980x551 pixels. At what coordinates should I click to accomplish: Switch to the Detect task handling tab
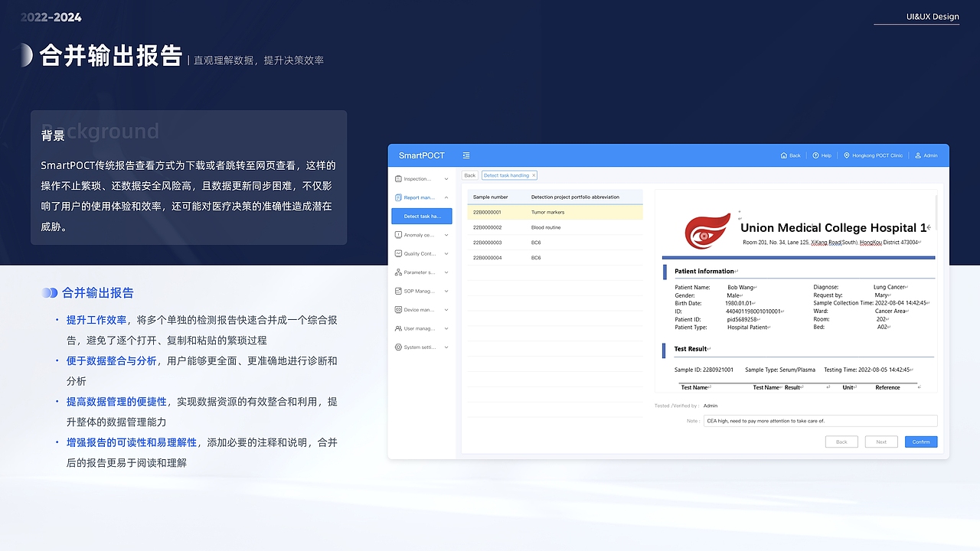[508, 175]
